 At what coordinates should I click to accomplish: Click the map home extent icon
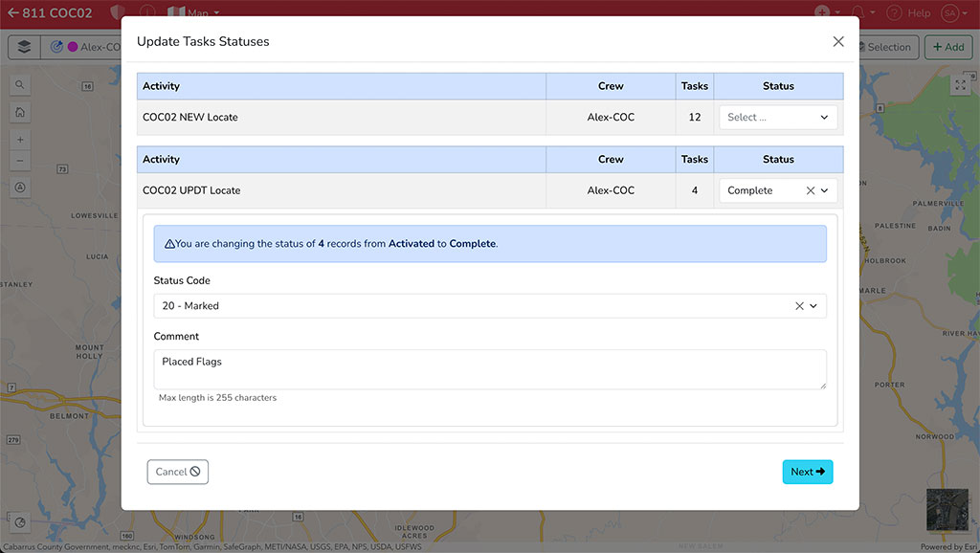pyautogui.click(x=20, y=113)
